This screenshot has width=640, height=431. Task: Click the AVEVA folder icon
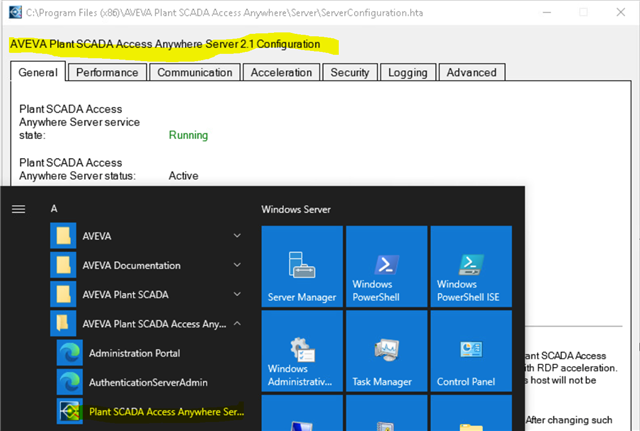[63, 235]
